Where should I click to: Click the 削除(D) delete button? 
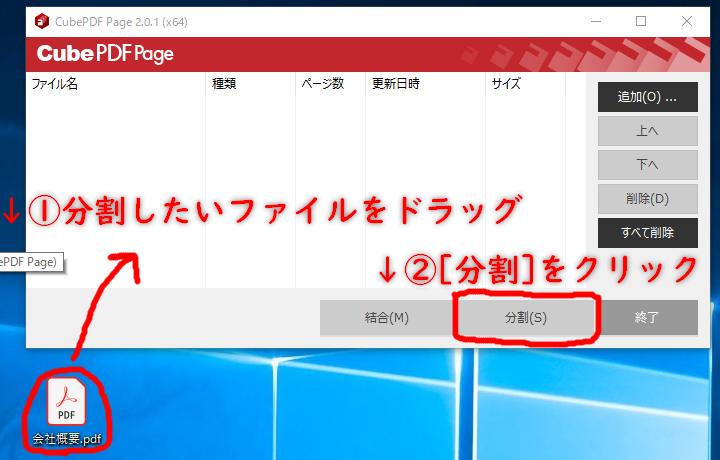pos(647,199)
